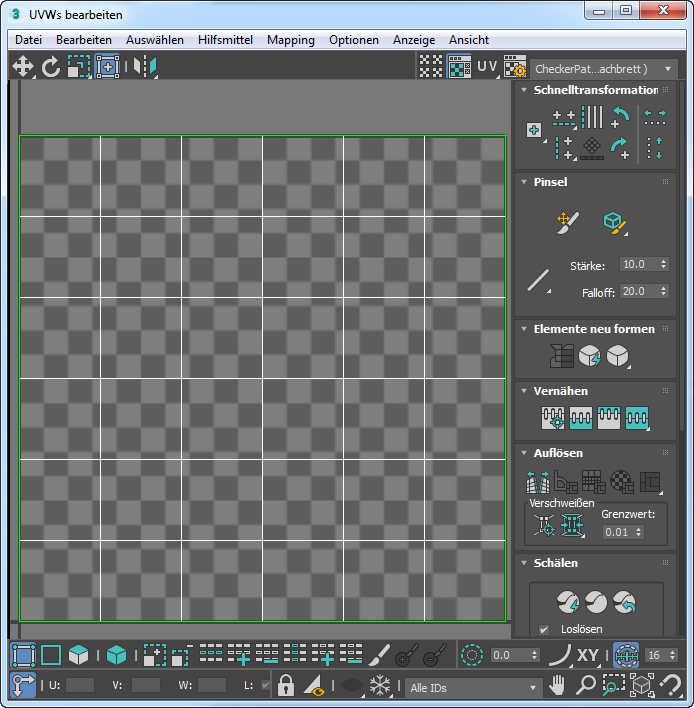Screen dimensions: 694x708
Task: Toggle the Loslösen checkbox
Action: pyautogui.click(x=544, y=629)
